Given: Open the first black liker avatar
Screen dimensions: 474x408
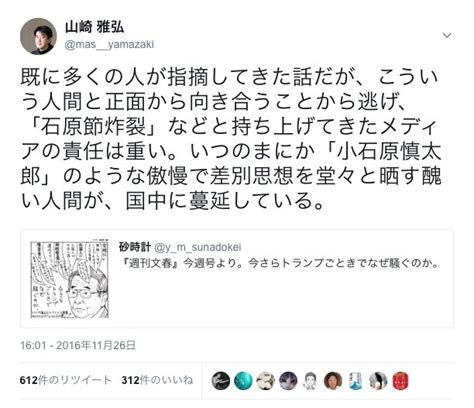Looking at the screenshot, I should click(221, 381).
